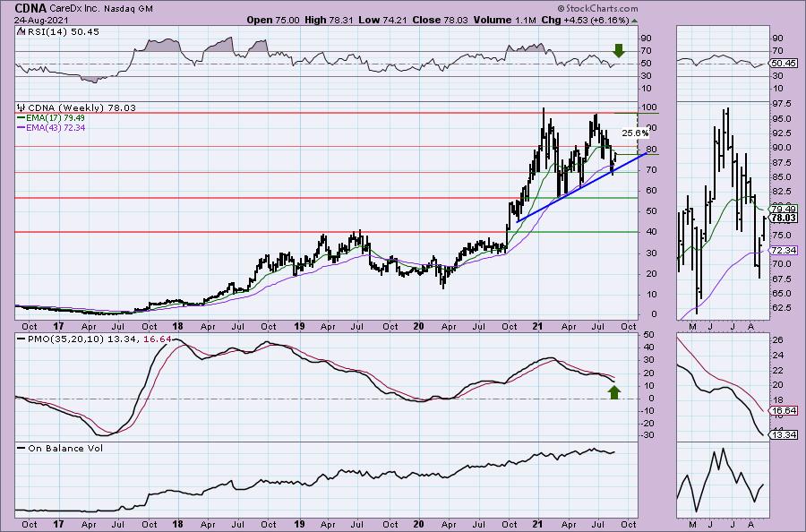Click the 50.45 RSI value tag
Screen dimensions: 806x532
785,64
